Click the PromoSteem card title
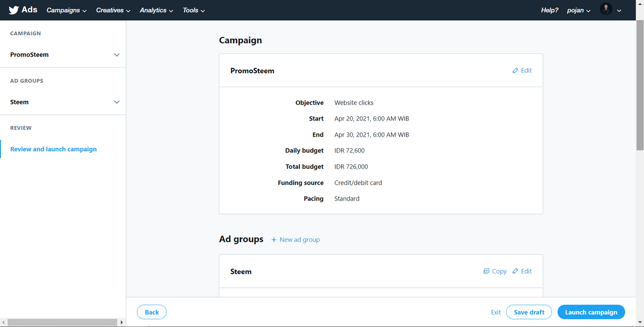This screenshot has height=327, width=644. pos(252,71)
